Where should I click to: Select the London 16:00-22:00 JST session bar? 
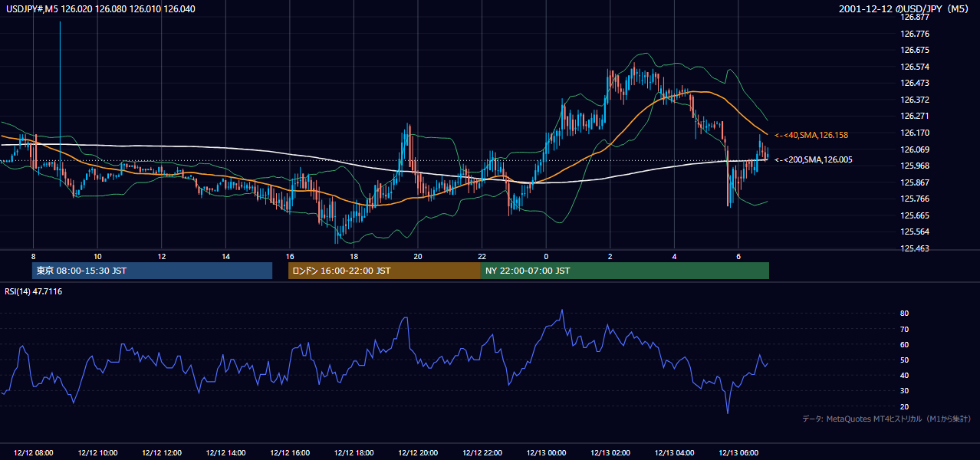point(384,271)
